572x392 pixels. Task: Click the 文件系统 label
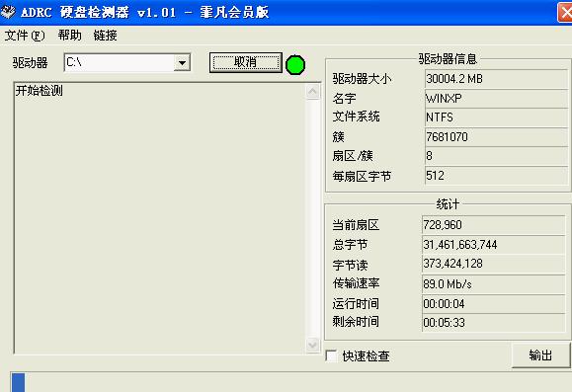pyautogui.click(x=356, y=117)
